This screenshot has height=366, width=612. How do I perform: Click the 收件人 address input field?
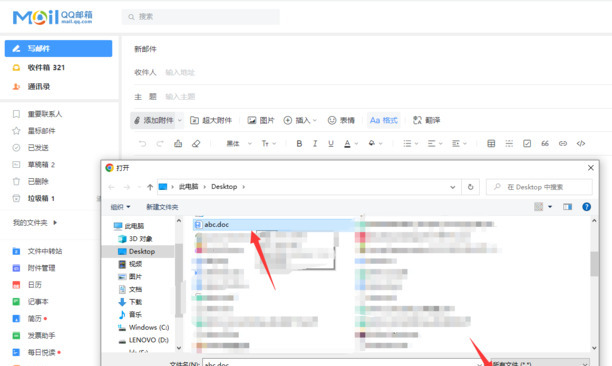click(382, 73)
